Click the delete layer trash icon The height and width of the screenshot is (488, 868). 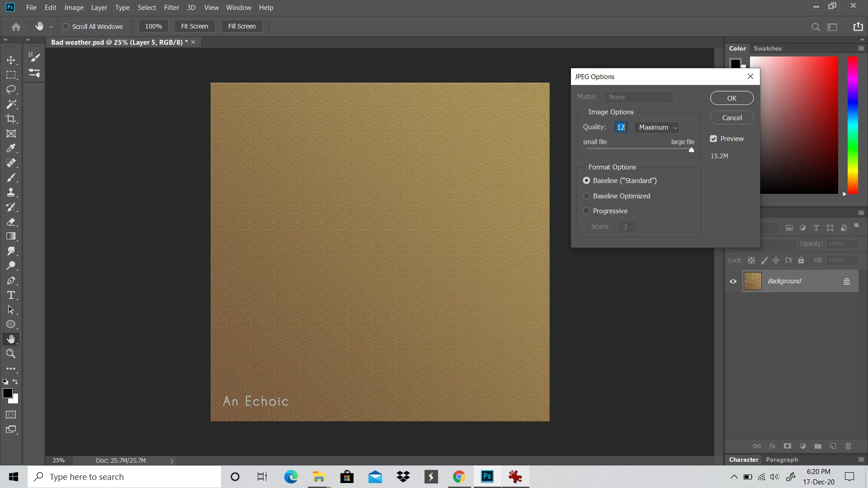coord(848,446)
